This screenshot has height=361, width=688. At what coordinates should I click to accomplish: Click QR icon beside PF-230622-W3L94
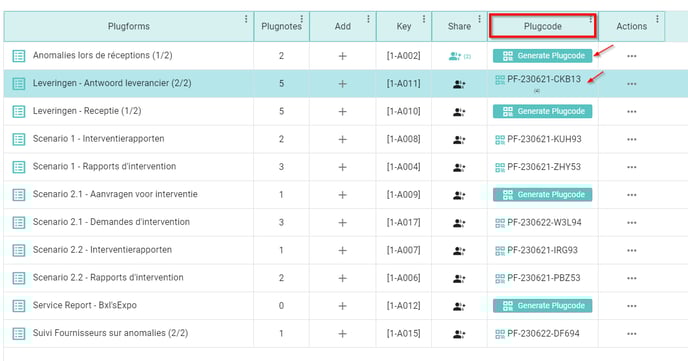point(500,223)
